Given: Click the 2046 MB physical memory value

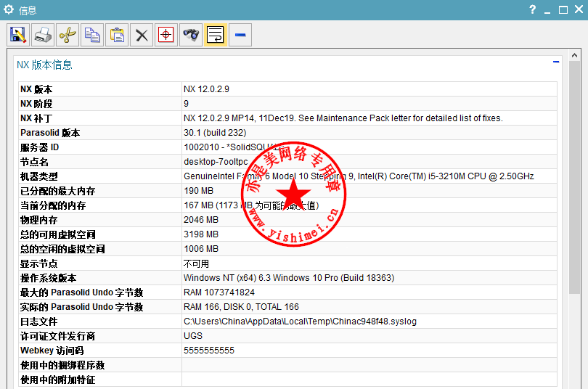Looking at the screenshot, I should [x=201, y=220].
